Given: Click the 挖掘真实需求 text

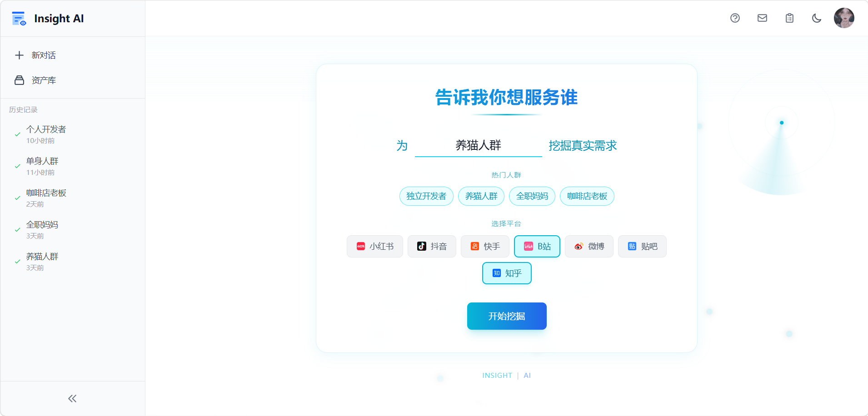Looking at the screenshot, I should tap(583, 146).
